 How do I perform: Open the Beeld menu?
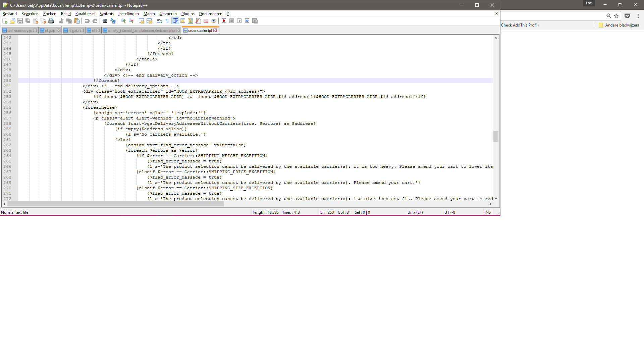tap(66, 14)
